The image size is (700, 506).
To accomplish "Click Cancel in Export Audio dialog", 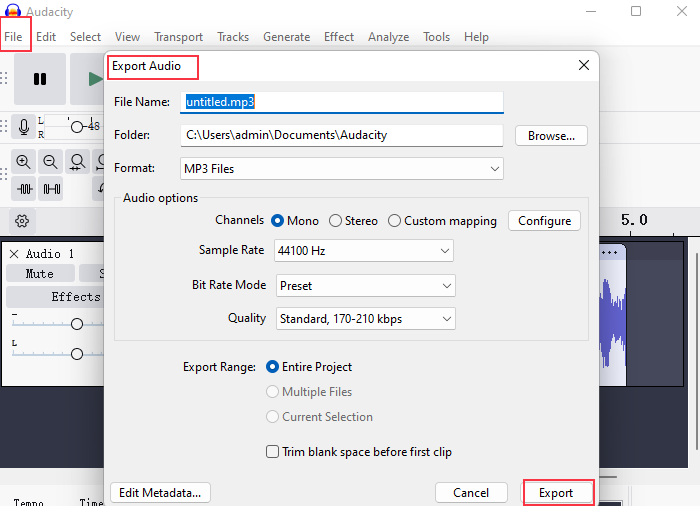I will tap(471, 493).
